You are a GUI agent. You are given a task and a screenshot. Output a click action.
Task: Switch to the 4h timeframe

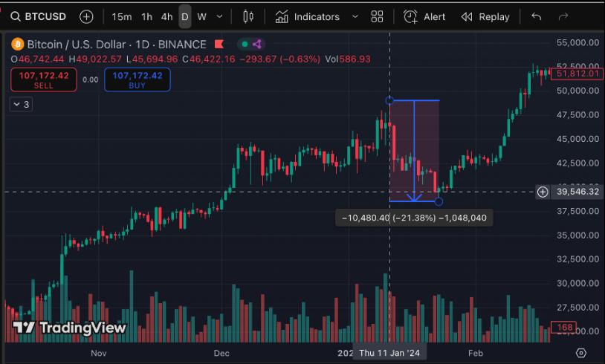click(166, 16)
